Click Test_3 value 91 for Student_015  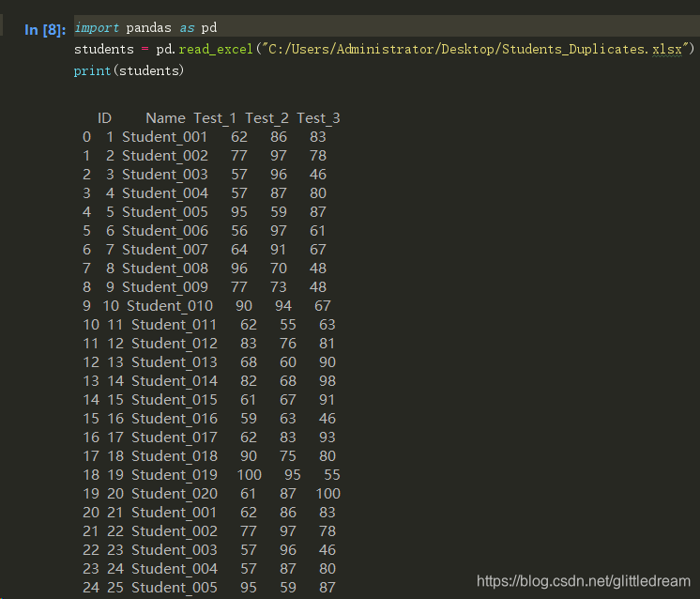[x=327, y=399]
